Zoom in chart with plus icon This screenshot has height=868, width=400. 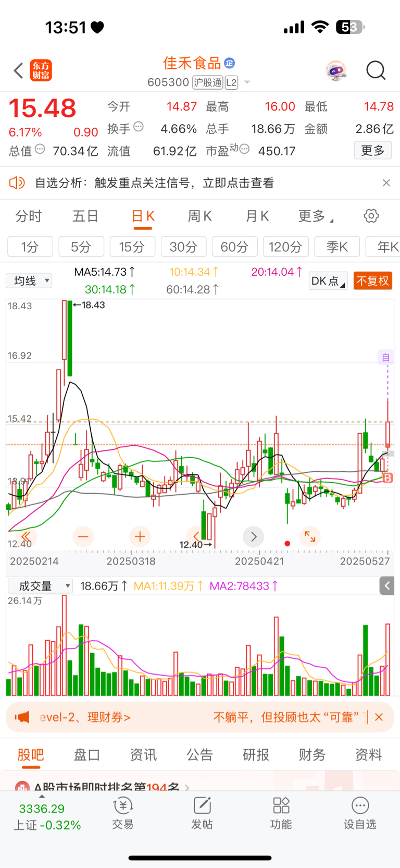pyautogui.click(x=140, y=536)
